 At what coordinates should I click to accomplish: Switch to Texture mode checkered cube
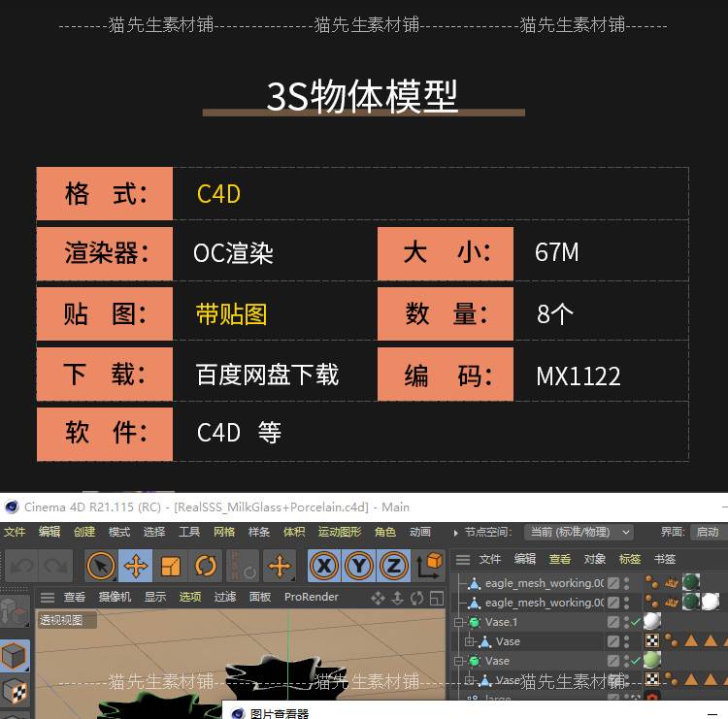(x=15, y=692)
